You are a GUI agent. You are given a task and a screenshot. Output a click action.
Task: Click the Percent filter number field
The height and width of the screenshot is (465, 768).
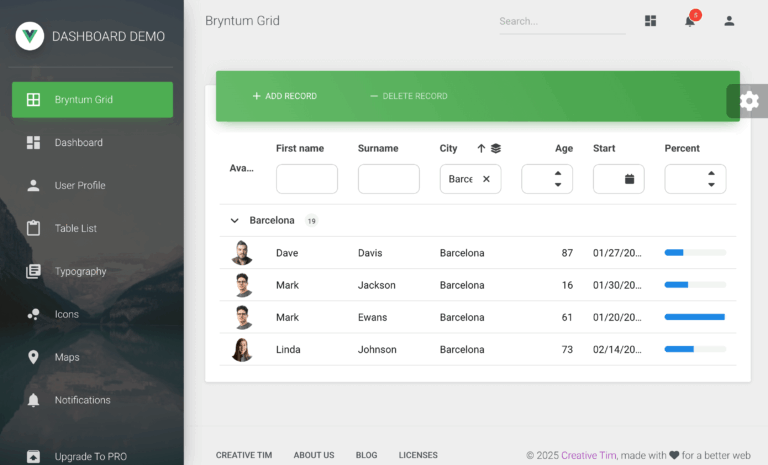point(696,179)
